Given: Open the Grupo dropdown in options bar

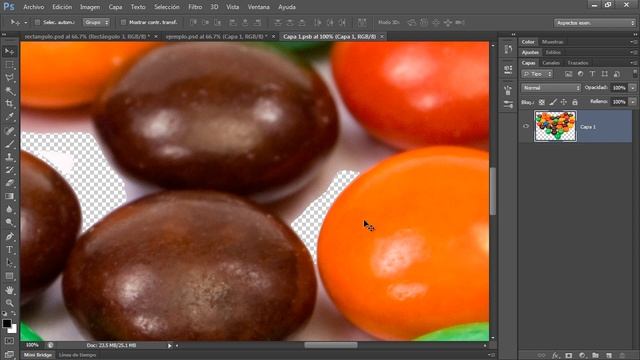Looking at the screenshot, I should pyautogui.click(x=96, y=22).
